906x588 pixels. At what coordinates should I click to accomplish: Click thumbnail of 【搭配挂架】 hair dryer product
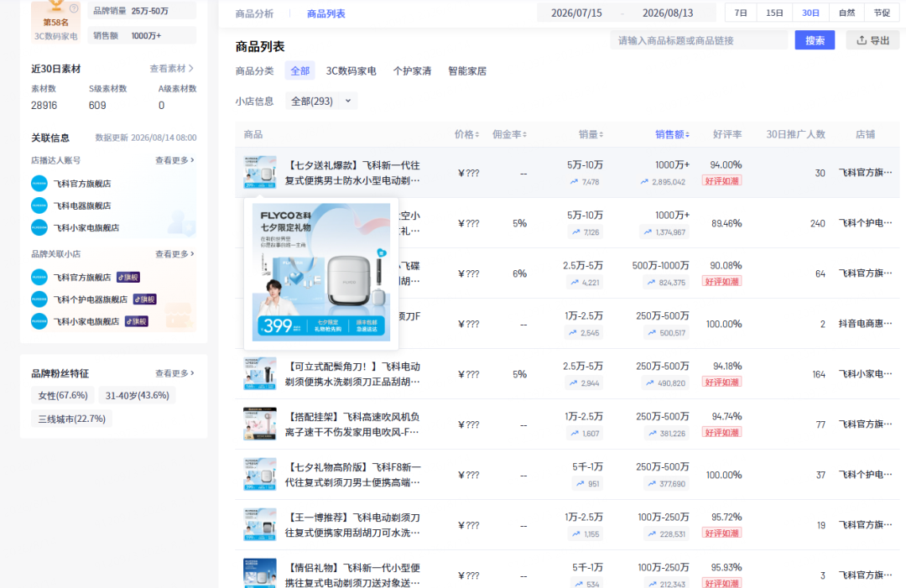[260, 424]
